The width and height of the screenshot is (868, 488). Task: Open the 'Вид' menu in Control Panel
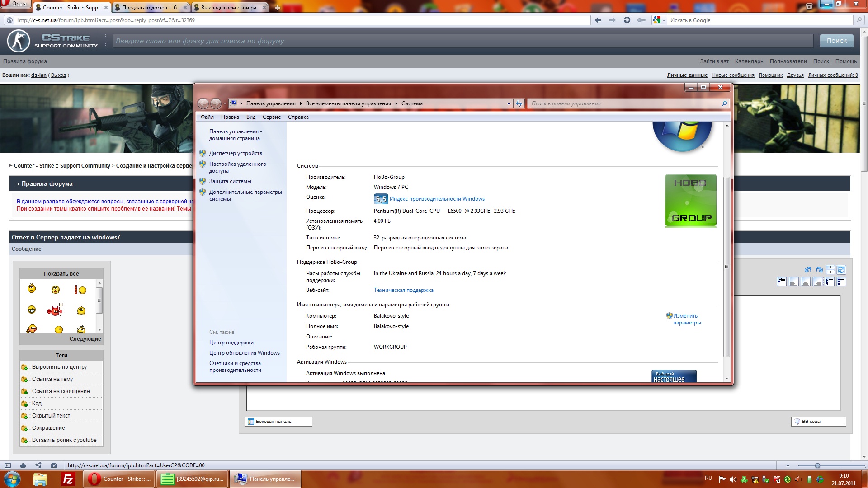tap(251, 117)
